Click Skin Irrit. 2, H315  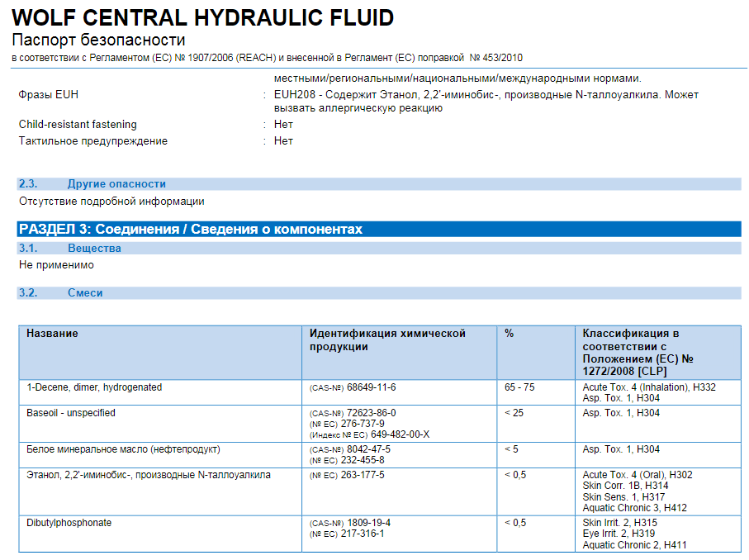tap(619, 523)
